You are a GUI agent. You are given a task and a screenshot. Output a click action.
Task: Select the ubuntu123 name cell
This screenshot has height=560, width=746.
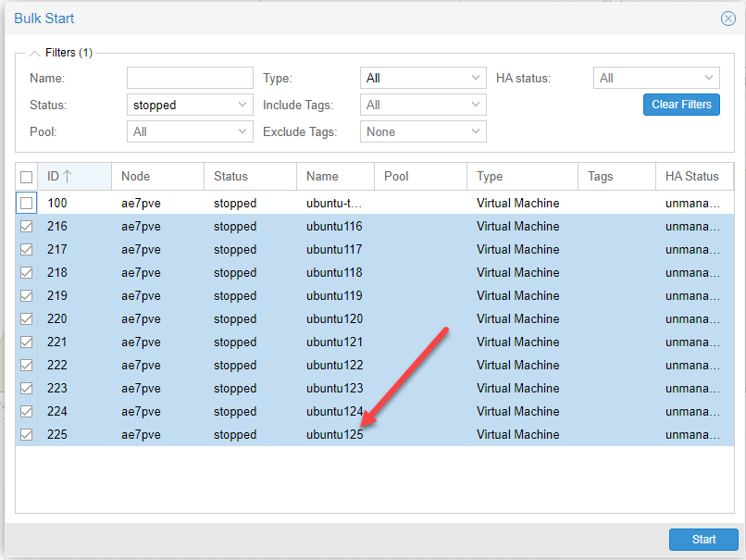coord(334,388)
